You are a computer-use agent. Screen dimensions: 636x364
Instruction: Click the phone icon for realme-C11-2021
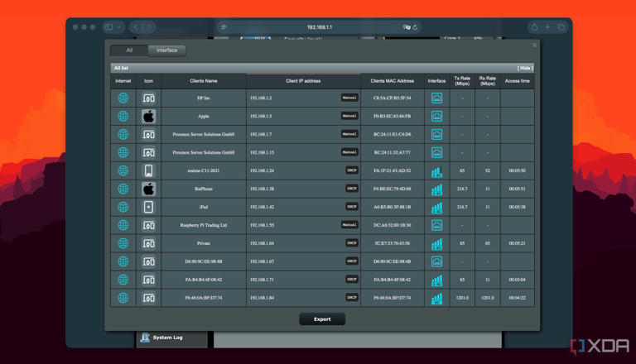148,170
